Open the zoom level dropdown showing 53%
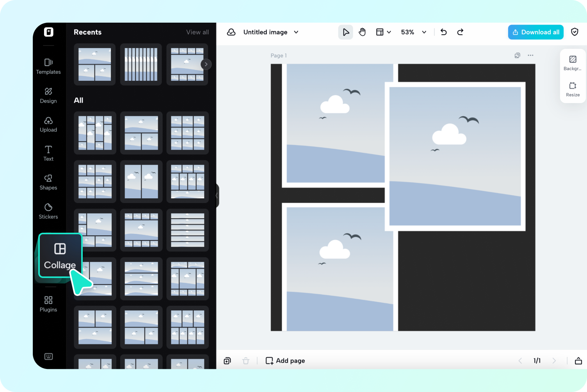 pos(413,32)
